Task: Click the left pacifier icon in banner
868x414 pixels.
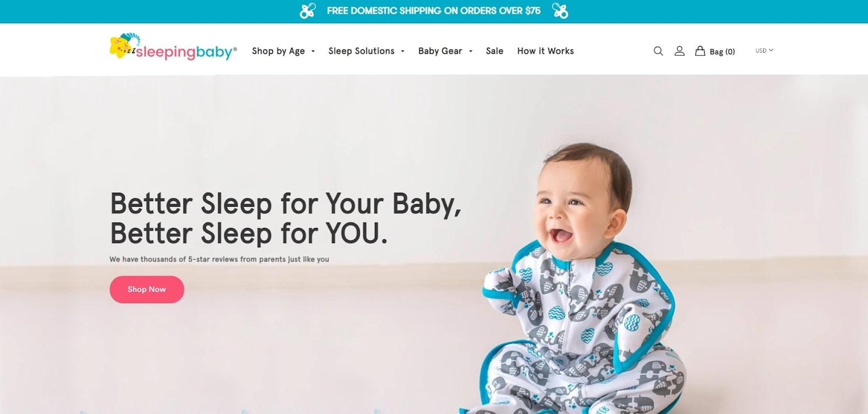Action: coord(308,11)
